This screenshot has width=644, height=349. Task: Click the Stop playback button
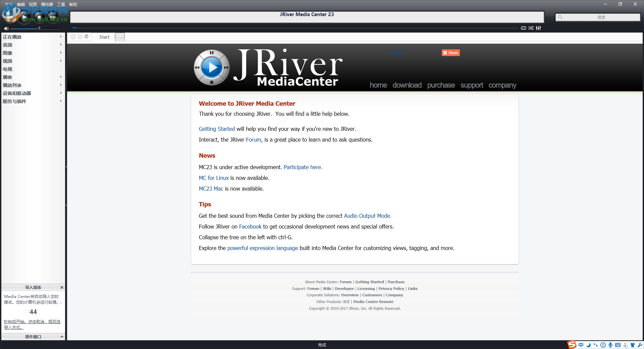(39, 17)
